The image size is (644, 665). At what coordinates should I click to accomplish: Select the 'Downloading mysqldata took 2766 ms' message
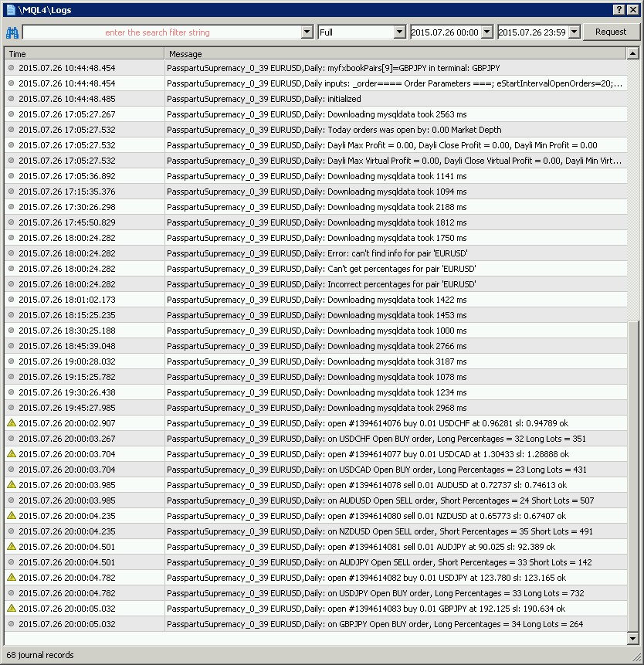tap(317, 346)
